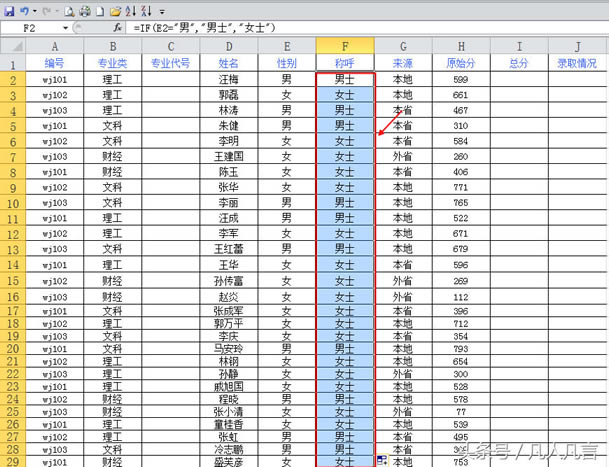Image resolution: width=609 pixels, height=467 pixels.
Task: Click the Quick Print printer icon
Action: coord(84,10)
